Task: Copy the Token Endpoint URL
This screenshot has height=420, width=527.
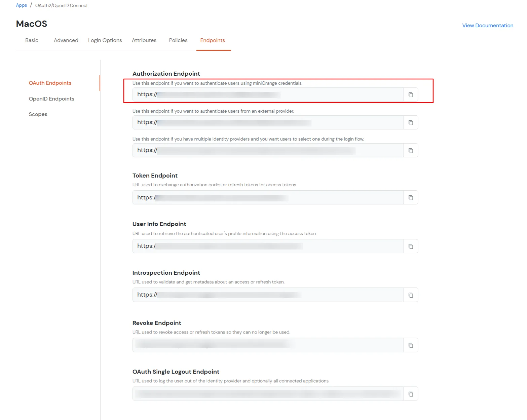Action: 411,198
